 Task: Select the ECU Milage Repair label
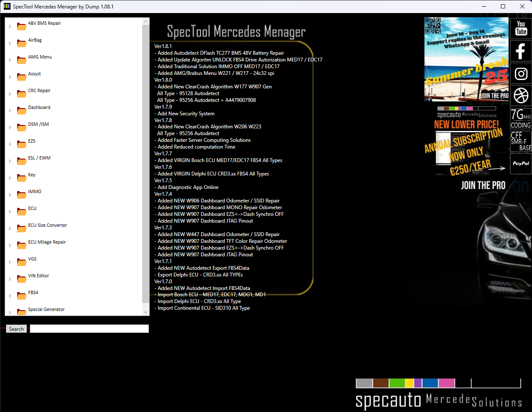point(47,242)
